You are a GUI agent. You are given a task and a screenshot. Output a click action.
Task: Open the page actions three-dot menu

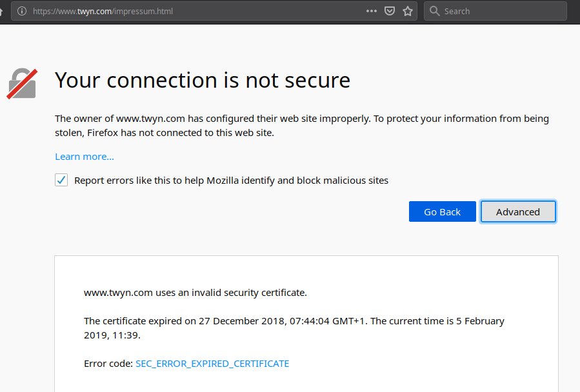(x=372, y=11)
